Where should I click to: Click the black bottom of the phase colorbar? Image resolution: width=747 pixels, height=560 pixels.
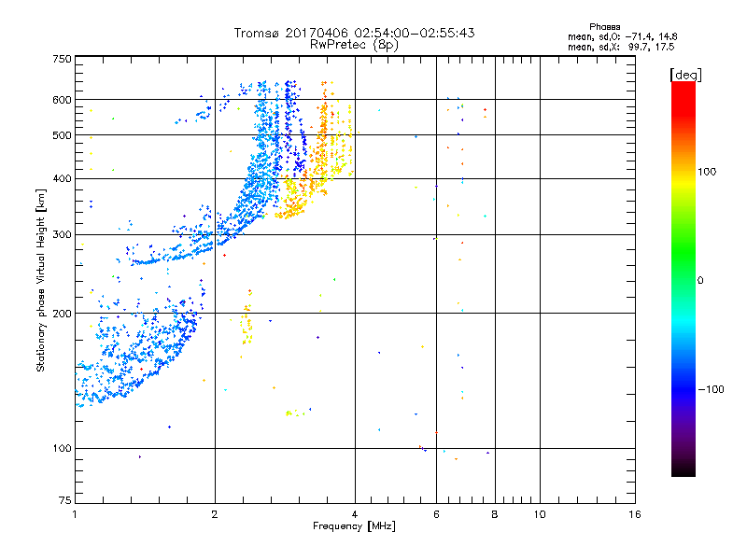(x=684, y=469)
